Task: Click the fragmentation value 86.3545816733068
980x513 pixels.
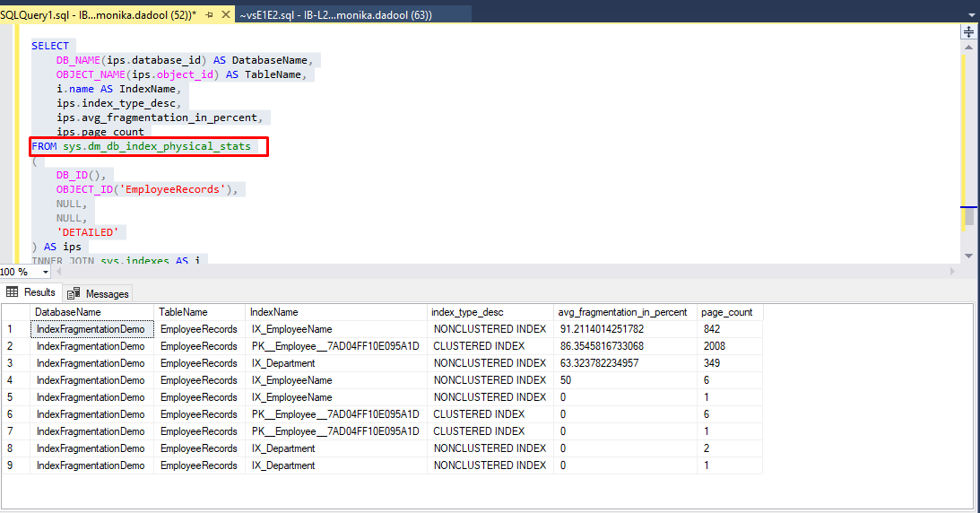Action: point(602,346)
